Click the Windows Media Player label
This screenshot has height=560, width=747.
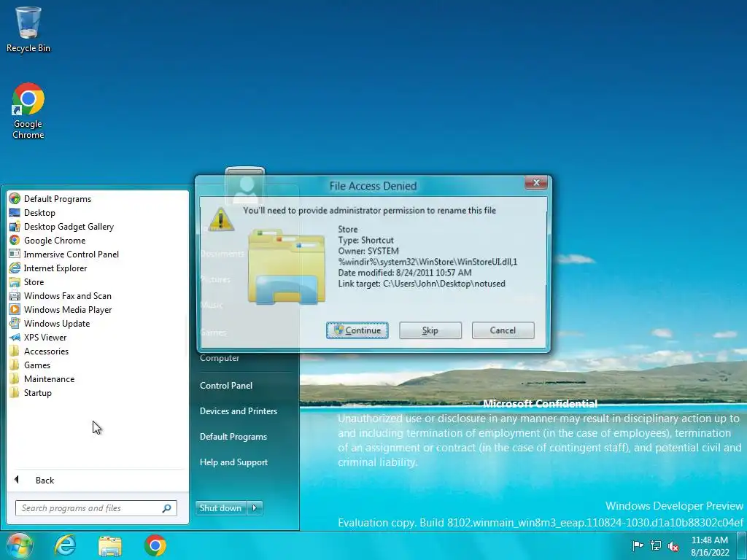click(68, 309)
